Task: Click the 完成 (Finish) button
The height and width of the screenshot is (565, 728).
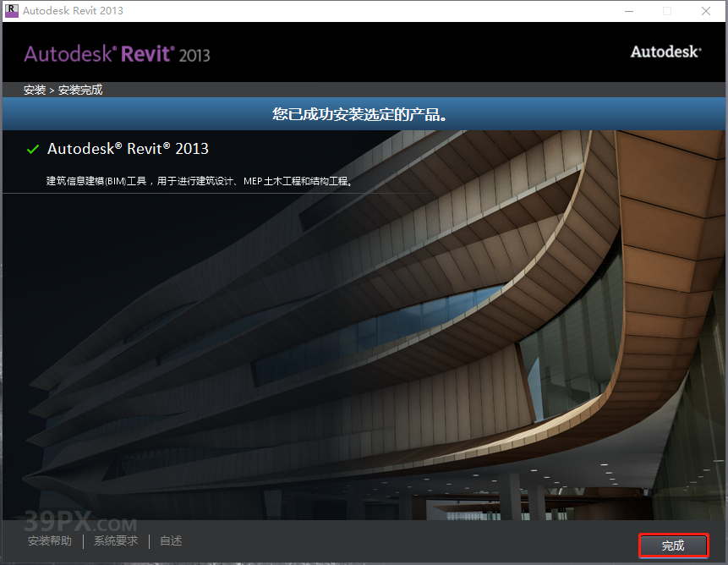Action: [x=673, y=546]
